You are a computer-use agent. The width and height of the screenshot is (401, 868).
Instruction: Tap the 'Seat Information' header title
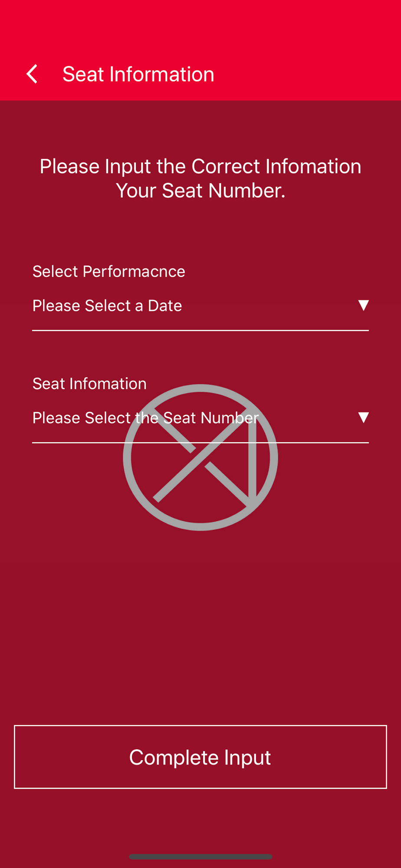(138, 74)
